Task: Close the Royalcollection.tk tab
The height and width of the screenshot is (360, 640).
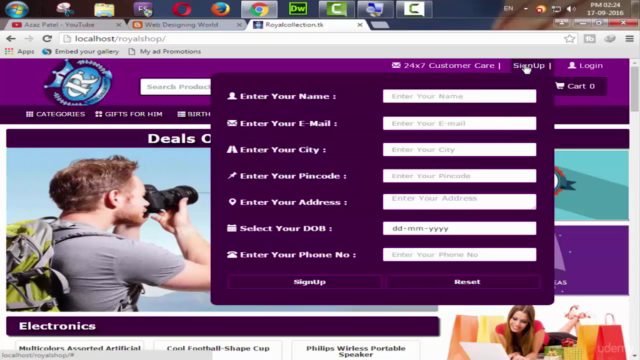Action: 360,25
